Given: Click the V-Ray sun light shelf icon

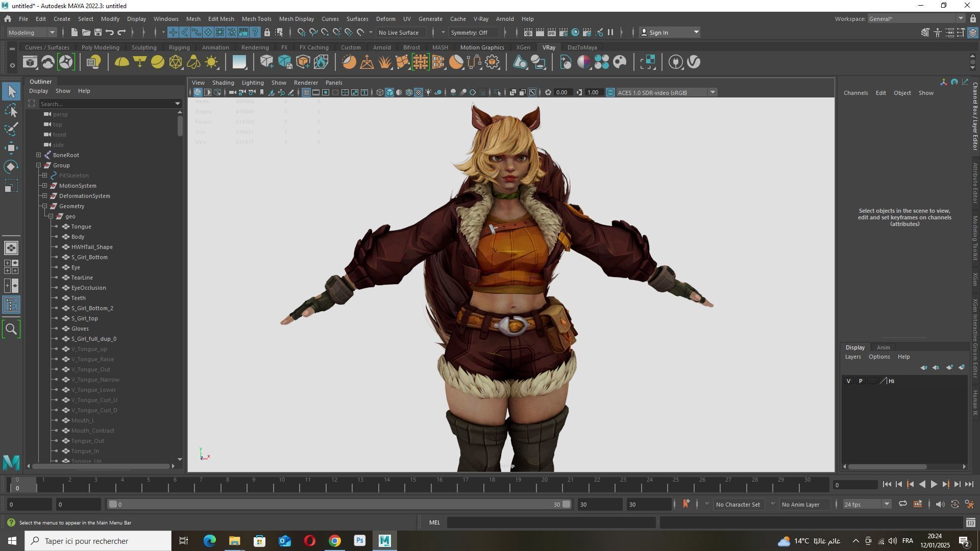Looking at the screenshot, I should coord(211,62).
